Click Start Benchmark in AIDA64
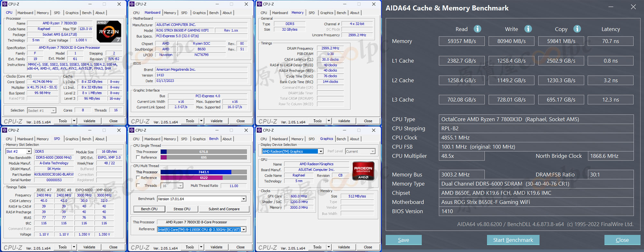This screenshot has height=252, width=644. click(513, 240)
